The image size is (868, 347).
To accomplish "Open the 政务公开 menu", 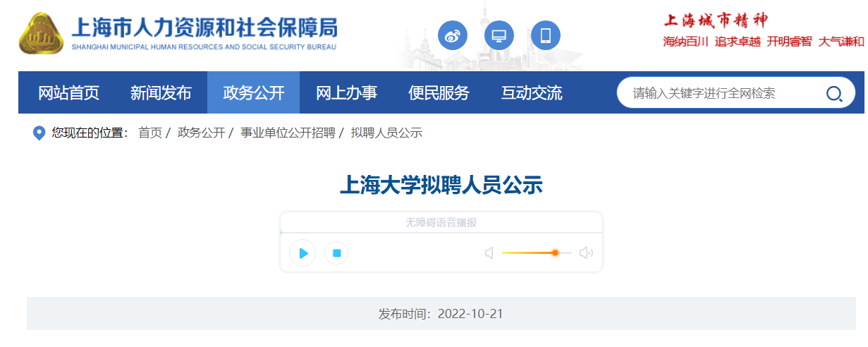I will [253, 92].
